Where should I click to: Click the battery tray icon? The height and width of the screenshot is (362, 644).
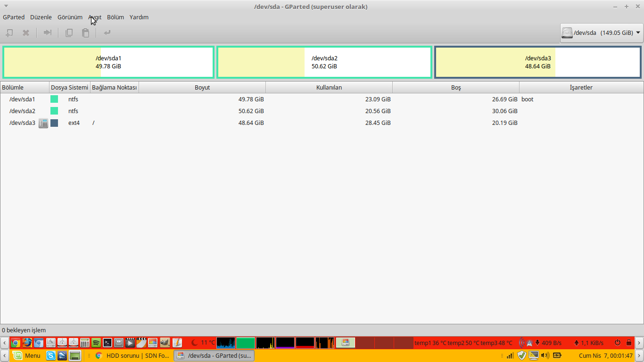(558, 355)
